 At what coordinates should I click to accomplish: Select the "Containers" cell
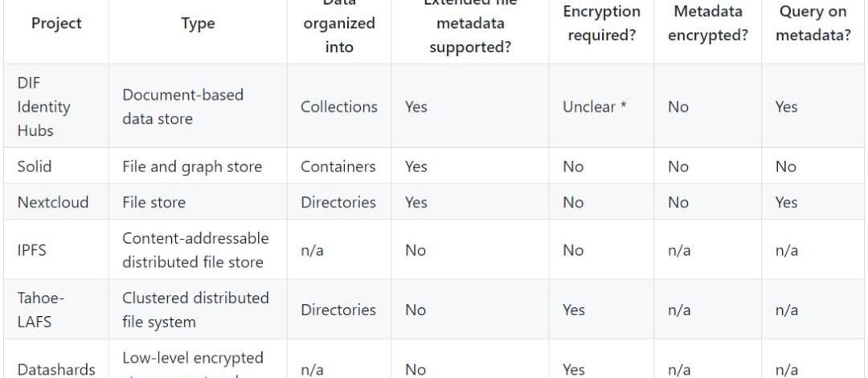pyautogui.click(x=338, y=166)
